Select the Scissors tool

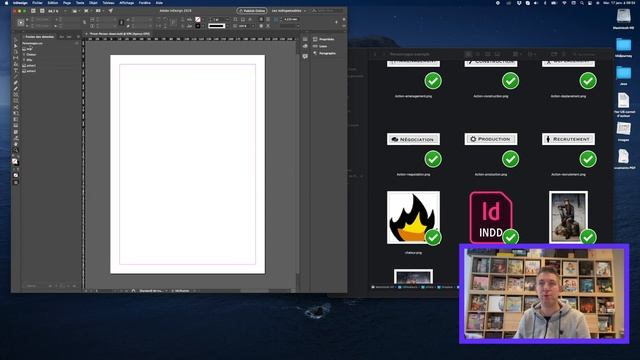click(16, 107)
